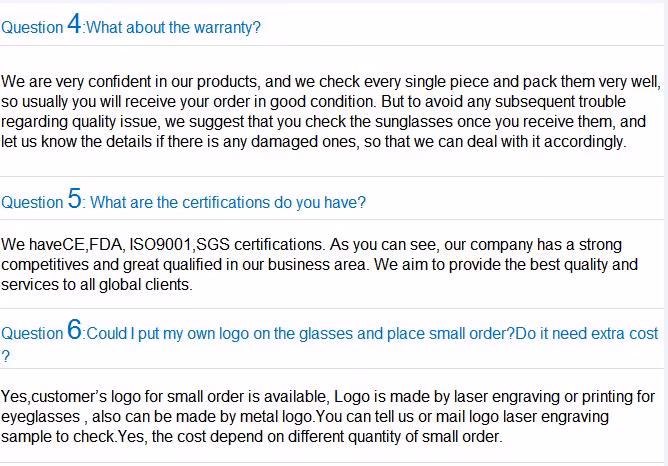The image size is (668, 466).
Task: Click 'services to all global clients' line
Action: point(97,285)
